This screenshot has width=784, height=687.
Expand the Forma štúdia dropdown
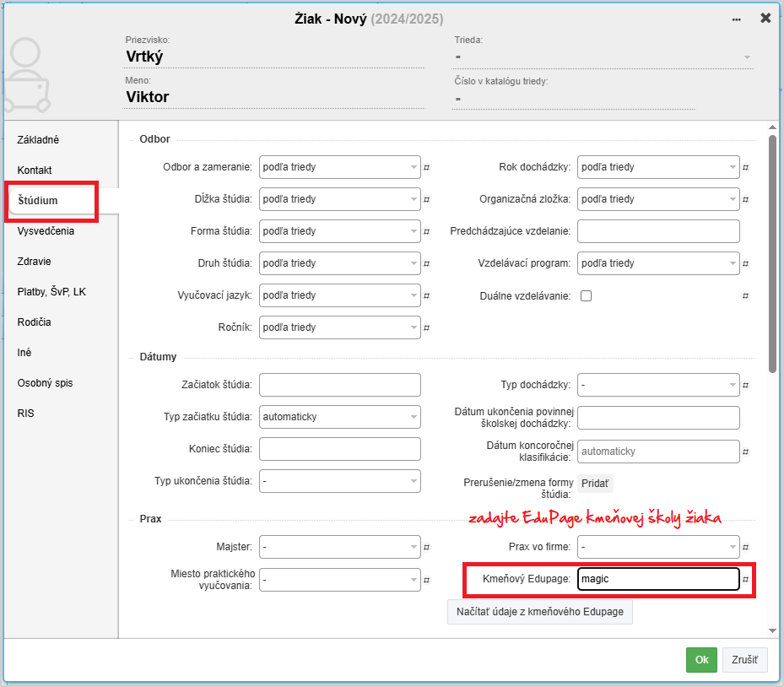(x=339, y=231)
